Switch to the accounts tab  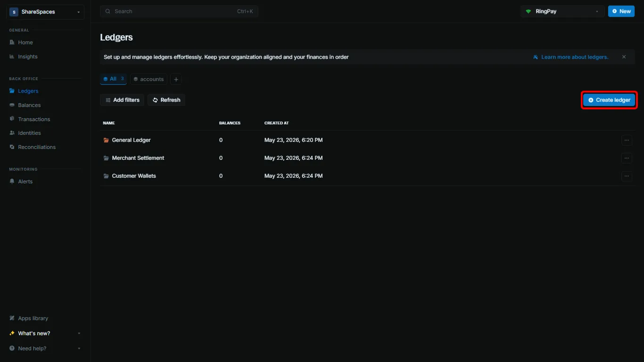coord(149,79)
